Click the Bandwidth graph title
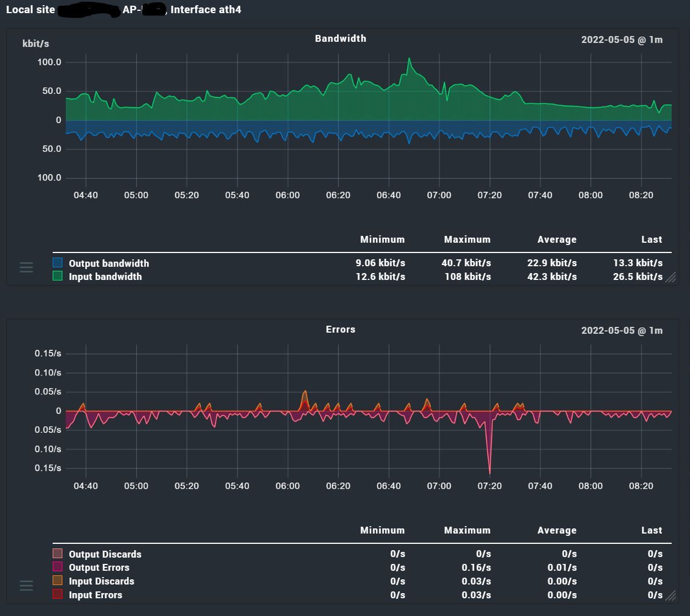The height and width of the screenshot is (616, 690). coord(340,38)
